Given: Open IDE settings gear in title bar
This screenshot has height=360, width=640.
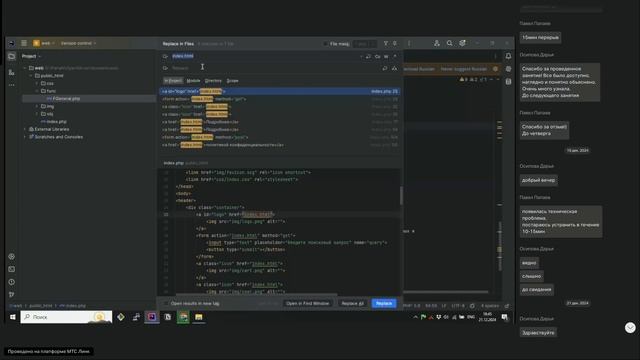Looking at the screenshot, I should [462, 43].
